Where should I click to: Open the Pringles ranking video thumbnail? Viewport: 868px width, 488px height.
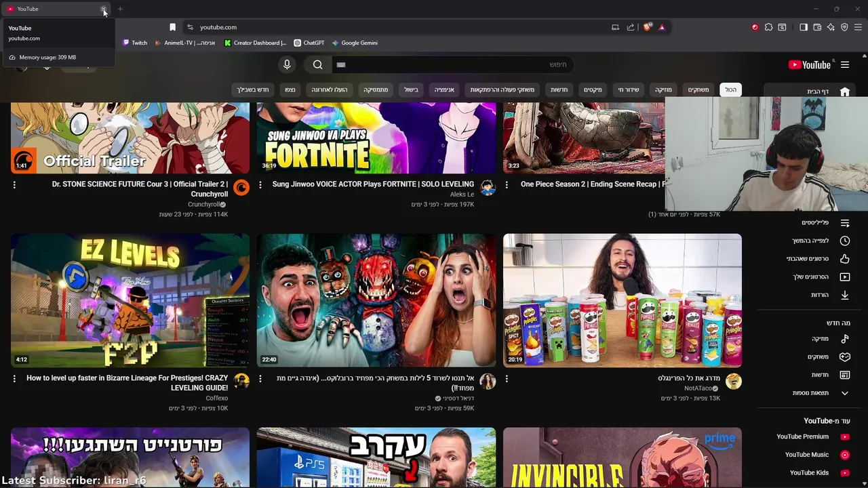point(623,300)
